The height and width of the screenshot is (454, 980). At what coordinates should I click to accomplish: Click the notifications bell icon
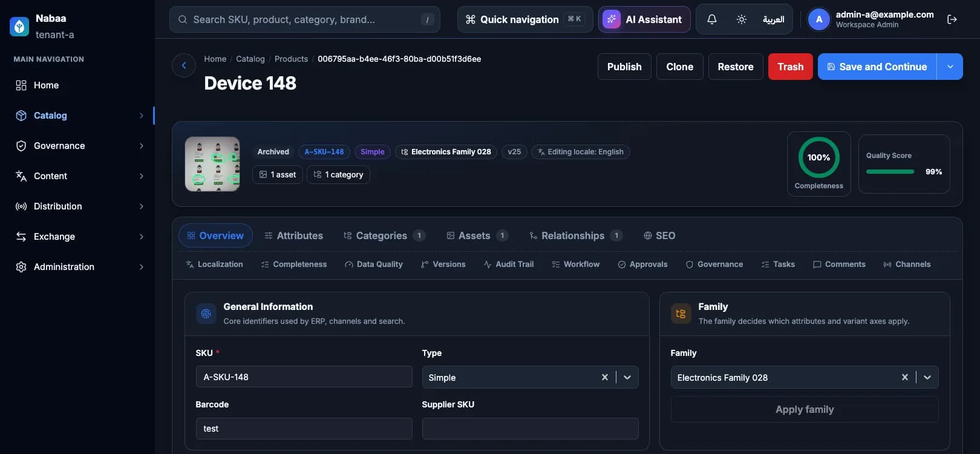pyautogui.click(x=712, y=19)
